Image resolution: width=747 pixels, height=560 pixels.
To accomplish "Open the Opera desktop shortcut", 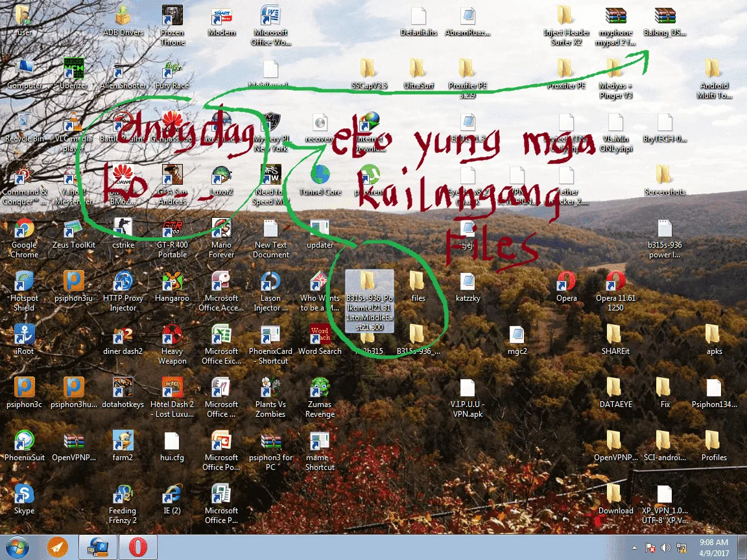I will [567, 287].
